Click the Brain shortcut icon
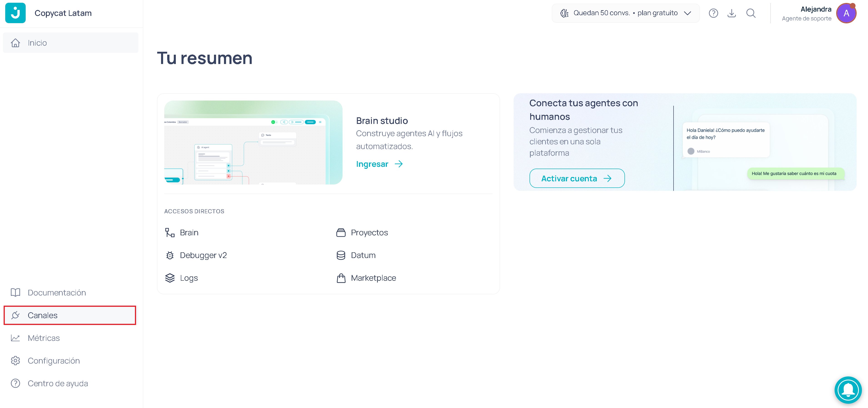 pos(170,233)
